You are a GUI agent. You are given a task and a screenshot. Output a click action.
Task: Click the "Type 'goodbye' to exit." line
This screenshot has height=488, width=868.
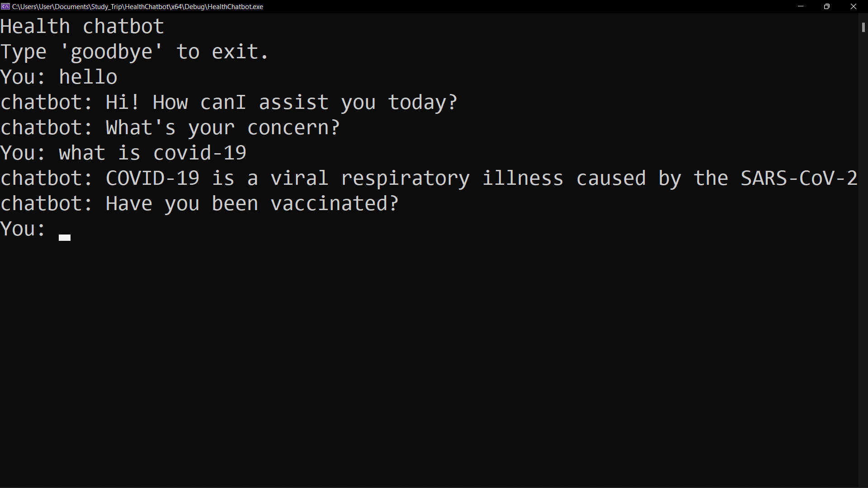(x=135, y=52)
